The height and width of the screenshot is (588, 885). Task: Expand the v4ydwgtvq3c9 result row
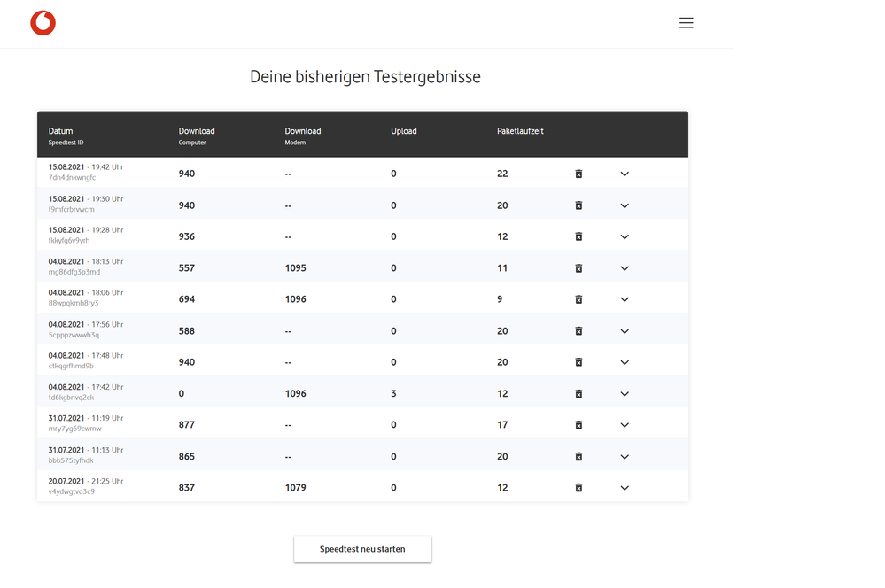point(625,488)
